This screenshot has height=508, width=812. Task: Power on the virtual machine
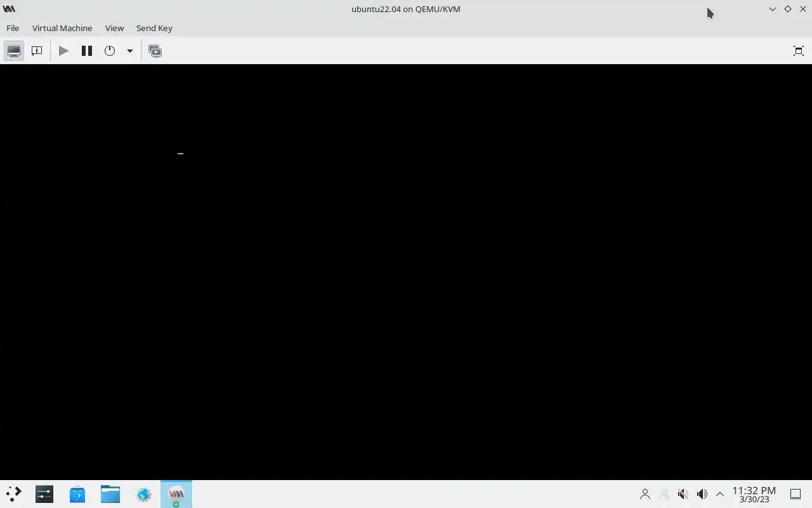click(x=63, y=51)
